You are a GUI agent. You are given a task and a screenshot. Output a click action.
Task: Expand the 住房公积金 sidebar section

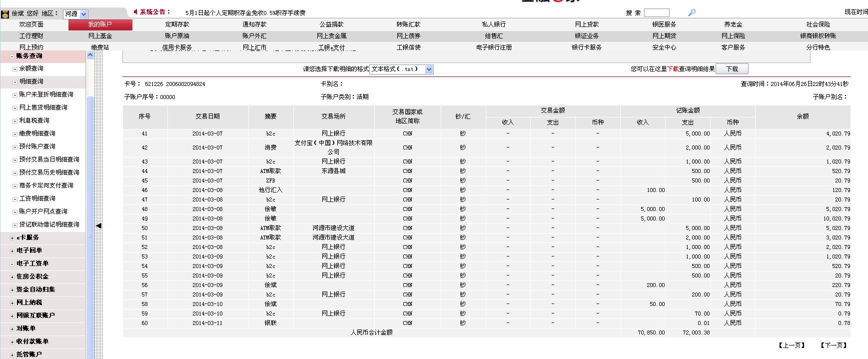12,277
